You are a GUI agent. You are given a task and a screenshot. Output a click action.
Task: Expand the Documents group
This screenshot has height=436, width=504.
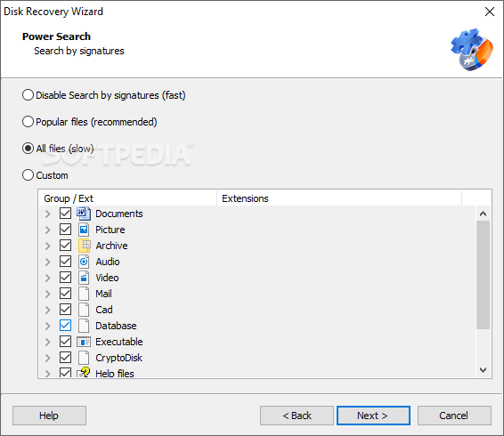point(48,214)
